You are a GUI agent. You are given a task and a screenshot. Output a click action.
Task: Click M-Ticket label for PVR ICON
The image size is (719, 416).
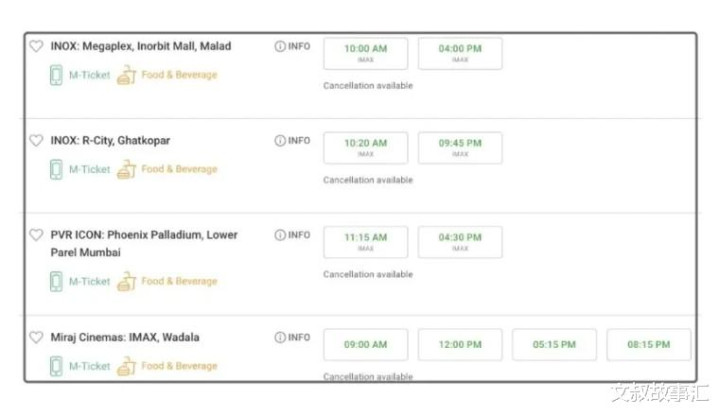[89, 282]
